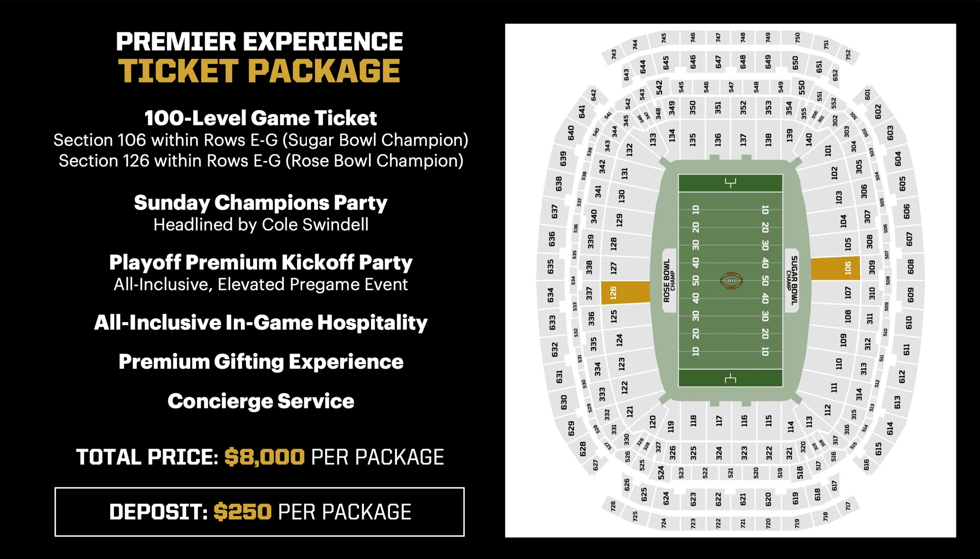The width and height of the screenshot is (980, 559).
Task: Click the Deposit $250 per package box
Action: tap(260, 512)
